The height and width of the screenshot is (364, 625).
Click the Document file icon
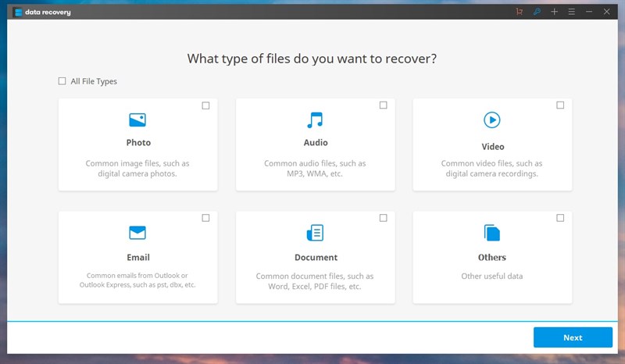[315, 233]
